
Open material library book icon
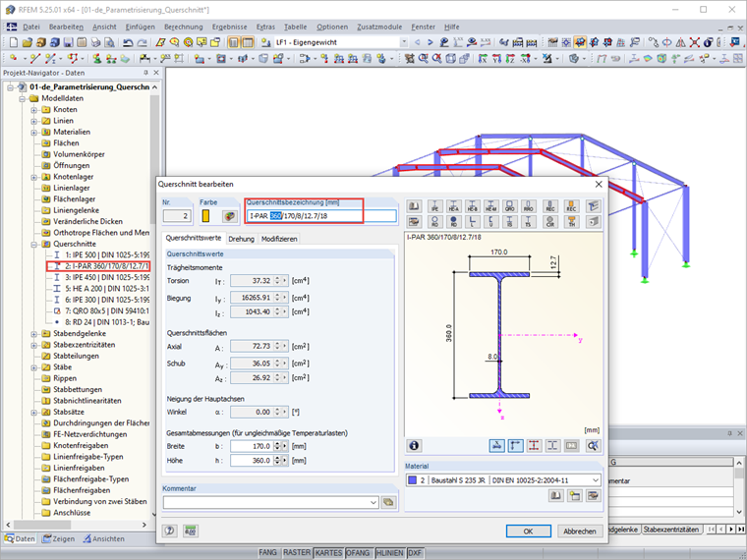(555, 496)
